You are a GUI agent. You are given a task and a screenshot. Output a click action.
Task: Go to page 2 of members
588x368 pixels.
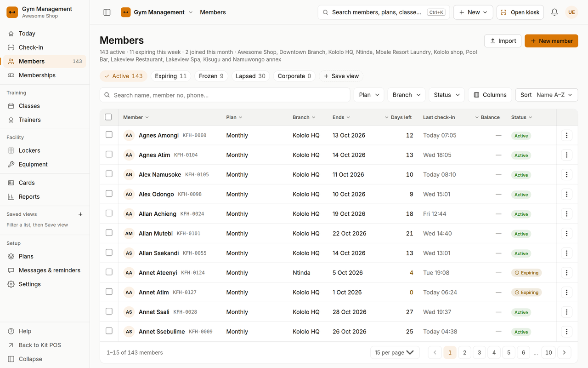[464, 353]
